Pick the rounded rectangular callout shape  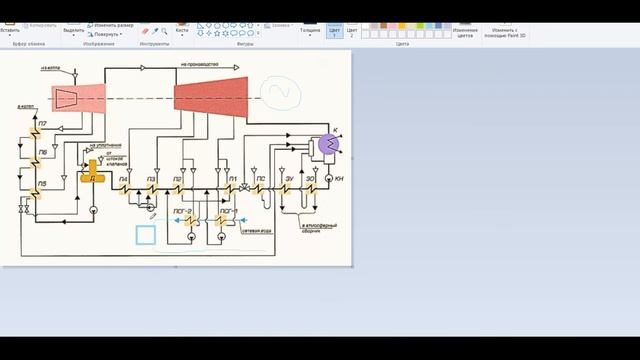pos(233,33)
